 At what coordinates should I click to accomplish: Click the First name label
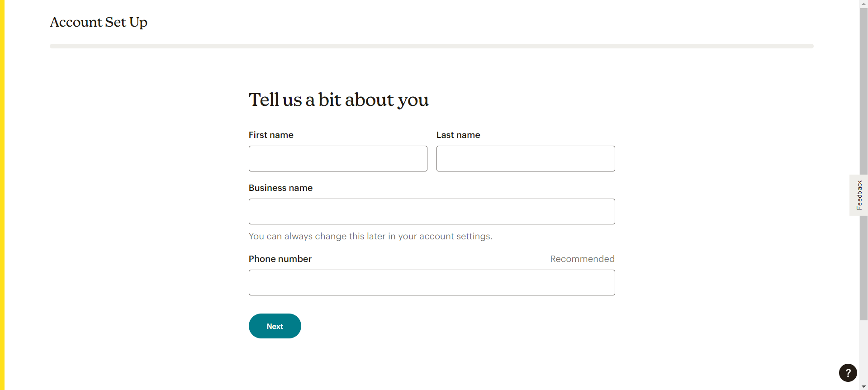click(271, 135)
